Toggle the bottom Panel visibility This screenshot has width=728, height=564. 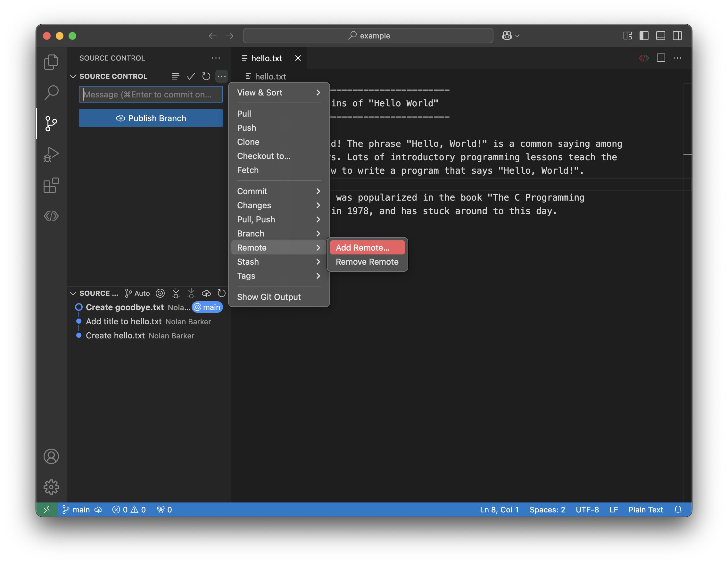(x=661, y=36)
